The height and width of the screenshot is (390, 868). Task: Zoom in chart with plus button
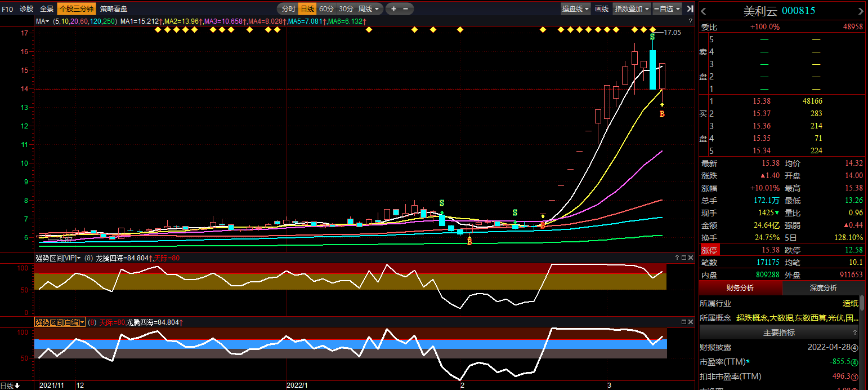pyautogui.click(x=393, y=9)
